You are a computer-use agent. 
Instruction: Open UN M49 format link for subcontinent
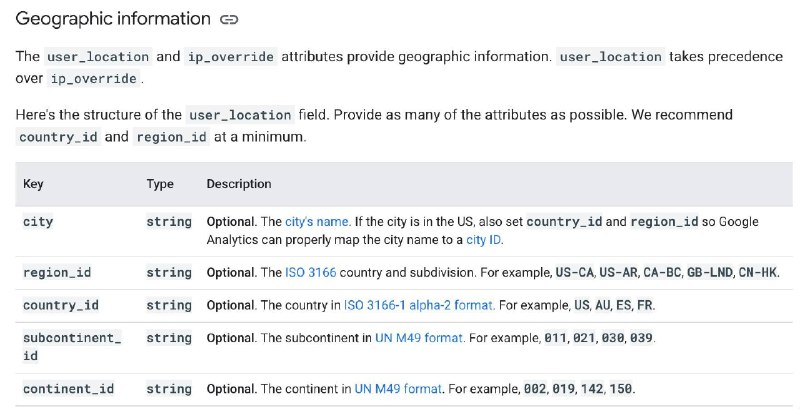pyautogui.click(x=419, y=338)
